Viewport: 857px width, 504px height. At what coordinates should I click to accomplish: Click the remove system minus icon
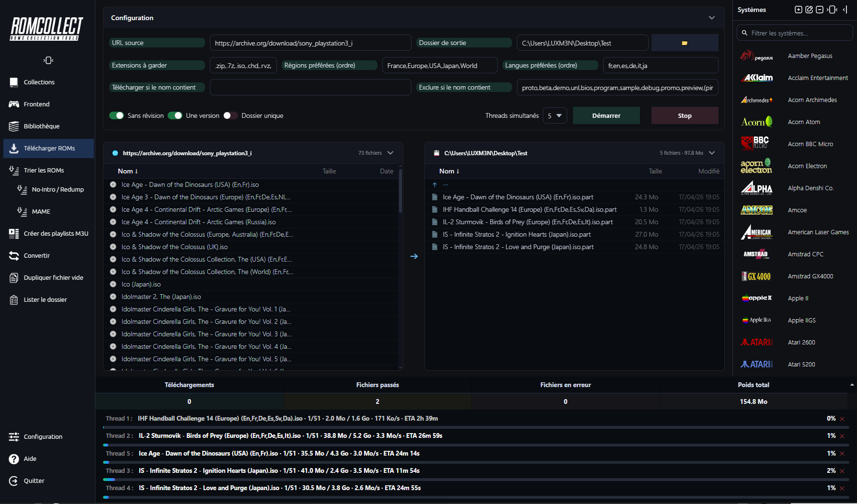tap(820, 10)
